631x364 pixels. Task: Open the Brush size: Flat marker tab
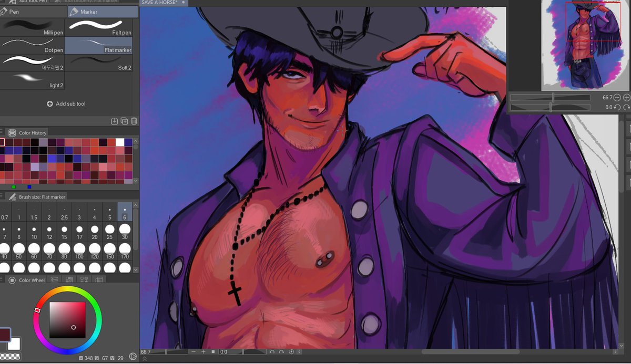(37, 197)
